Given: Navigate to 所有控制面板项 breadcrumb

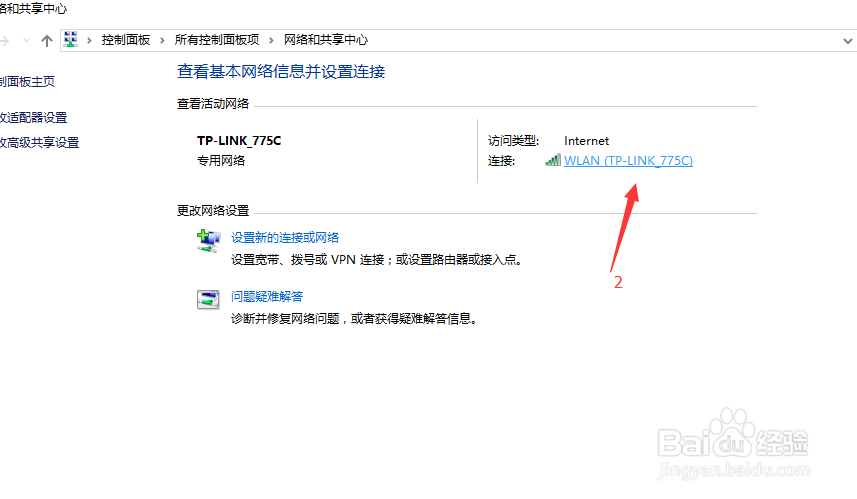Looking at the screenshot, I should click(217, 40).
